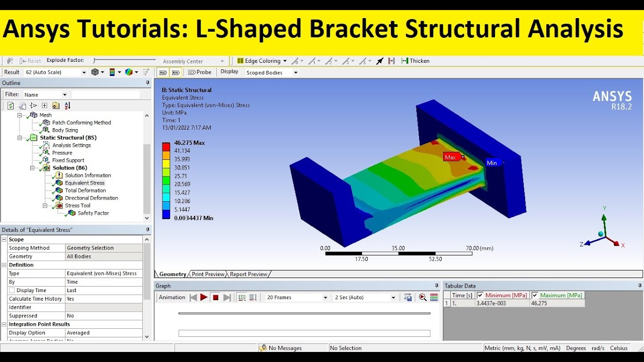Go to previous animation frame
Image resolution: width=644 pixels, height=362 pixels.
pyautogui.click(x=193, y=298)
